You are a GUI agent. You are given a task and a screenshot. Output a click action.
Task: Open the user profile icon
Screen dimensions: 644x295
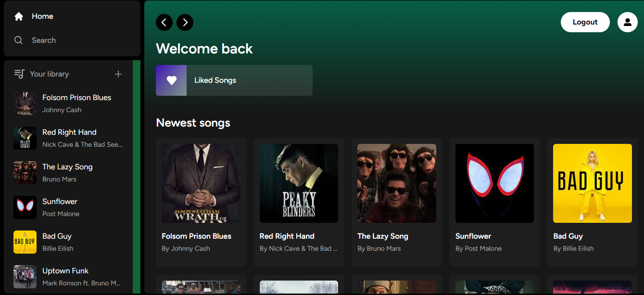click(x=628, y=22)
